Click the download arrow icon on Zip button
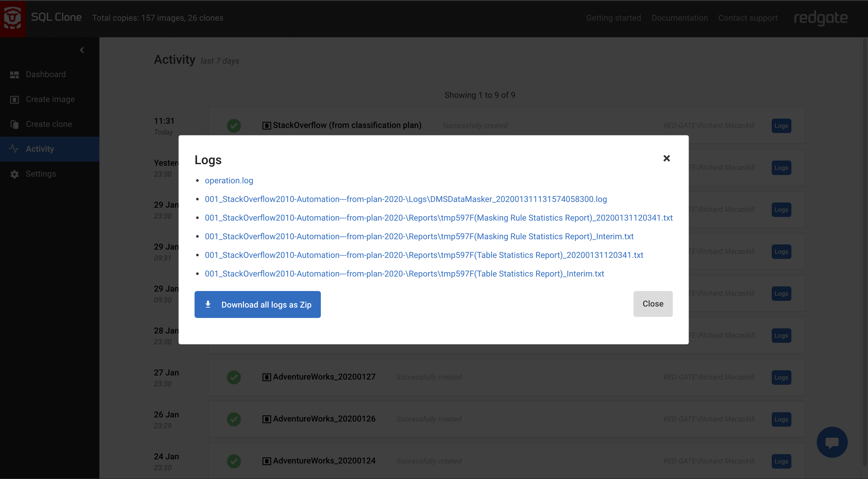868x479 pixels. coord(208,304)
